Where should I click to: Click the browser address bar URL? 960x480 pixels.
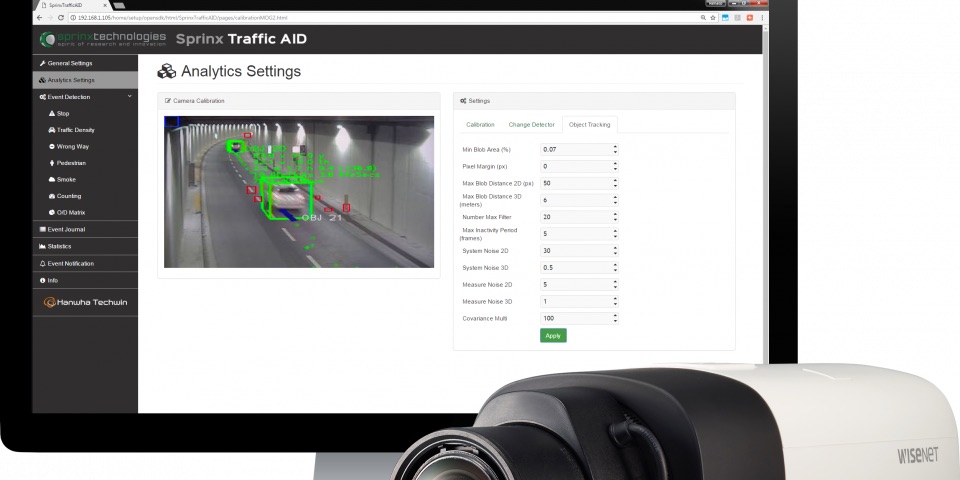coord(182,18)
